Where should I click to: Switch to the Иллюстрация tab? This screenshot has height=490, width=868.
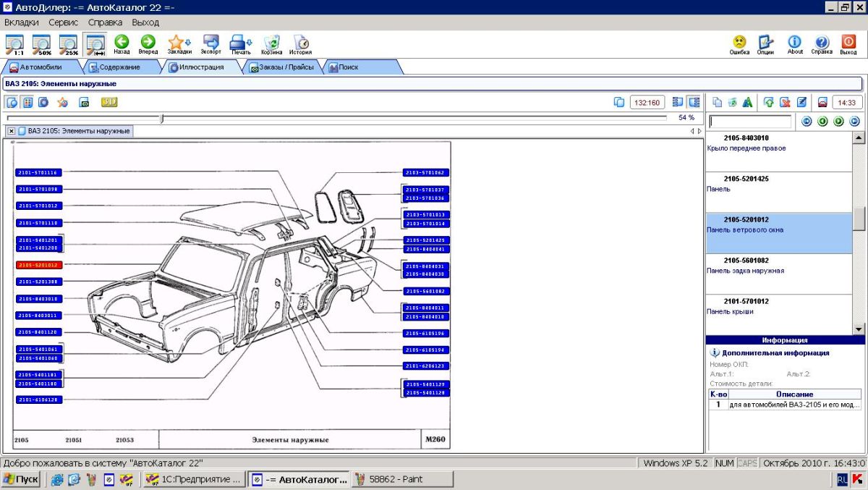coord(202,67)
